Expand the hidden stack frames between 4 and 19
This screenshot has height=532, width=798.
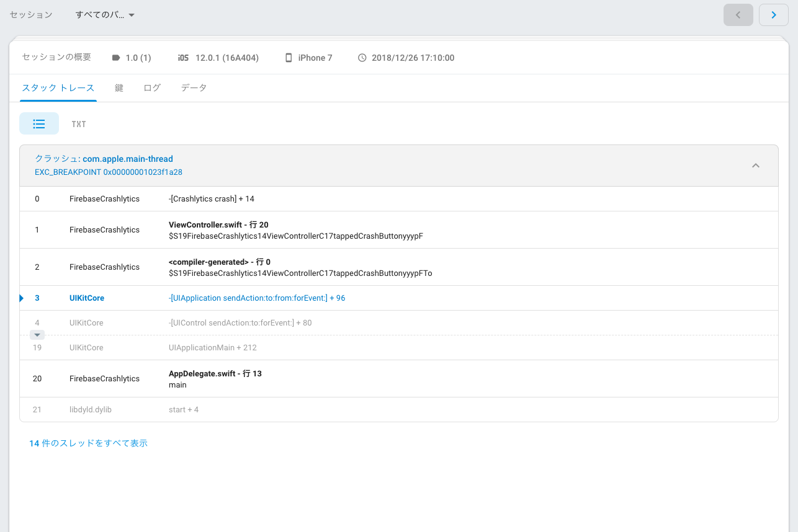[37, 335]
